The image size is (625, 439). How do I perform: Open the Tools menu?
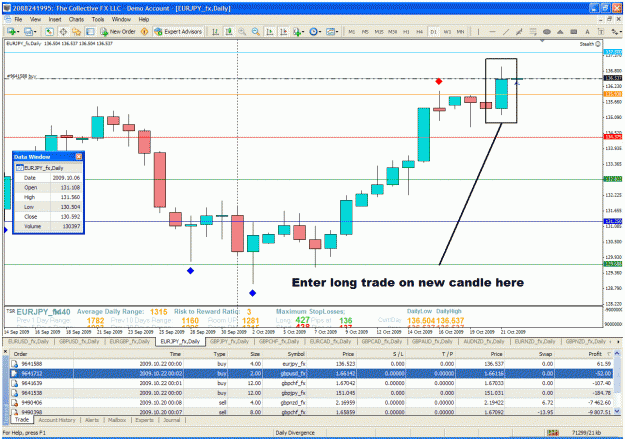click(x=98, y=19)
